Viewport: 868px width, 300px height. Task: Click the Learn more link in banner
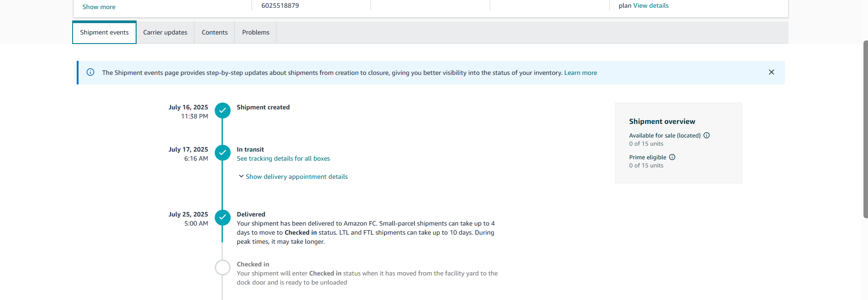[x=581, y=73]
